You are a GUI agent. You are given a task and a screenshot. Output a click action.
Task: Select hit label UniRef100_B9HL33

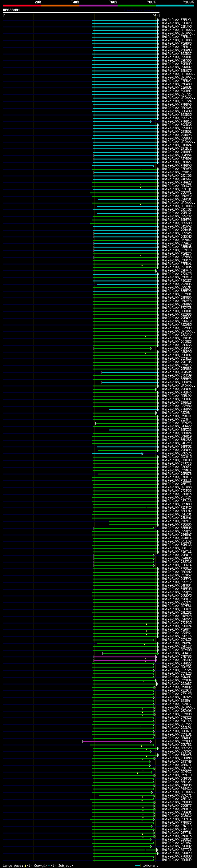tap(176, 545)
